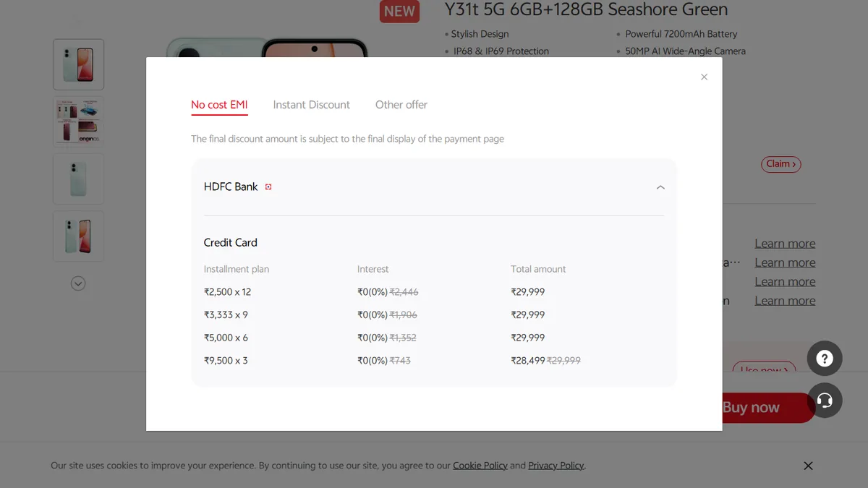Click the HDFC Bank logo icon
This screenshot has width=868, height=488.
(268, 187)
